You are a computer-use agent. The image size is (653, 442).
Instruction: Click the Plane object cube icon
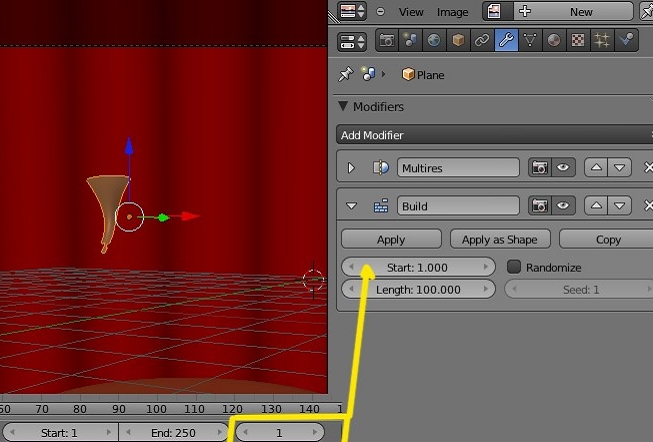[x=408, y=74]
